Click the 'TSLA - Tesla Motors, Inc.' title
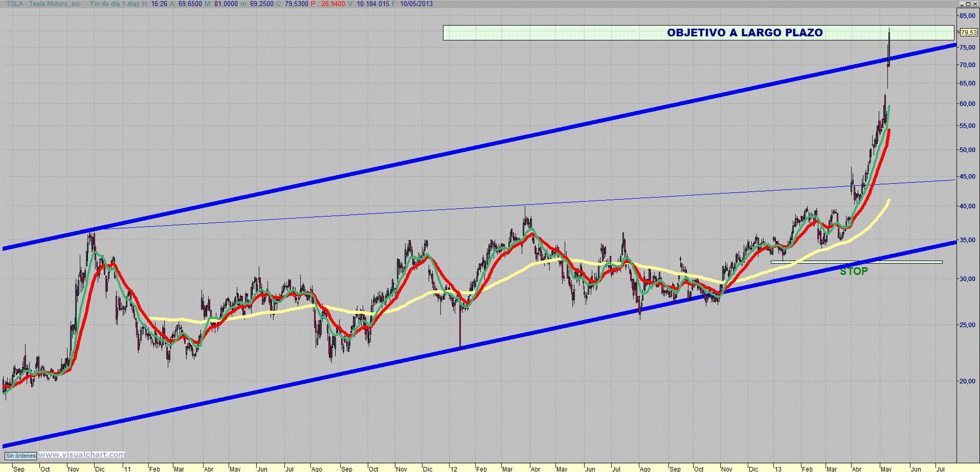Viewport: 980px width, 472px height. click(x=43, y=4)
